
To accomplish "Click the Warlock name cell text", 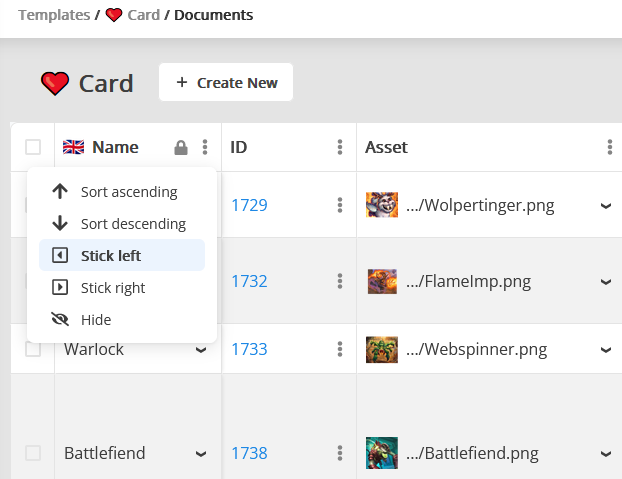I will click(x=94, y=349).
